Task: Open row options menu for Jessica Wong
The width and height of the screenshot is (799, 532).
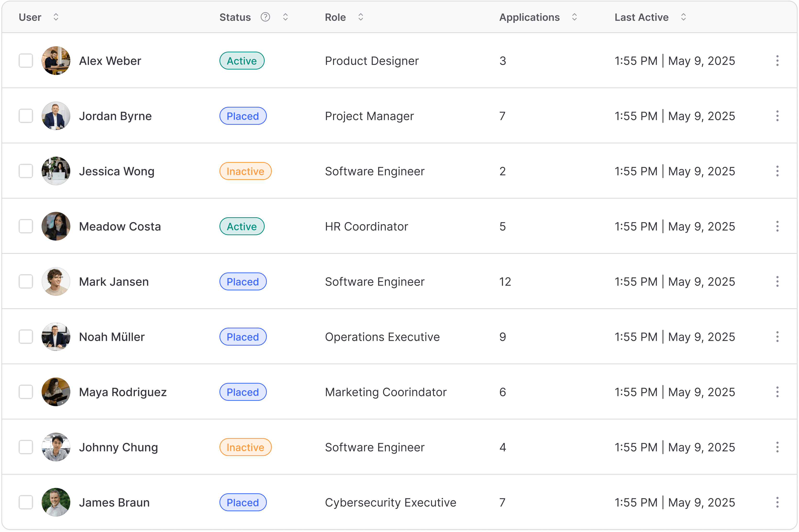Action: pyautogui.click(x=777, y=171)
